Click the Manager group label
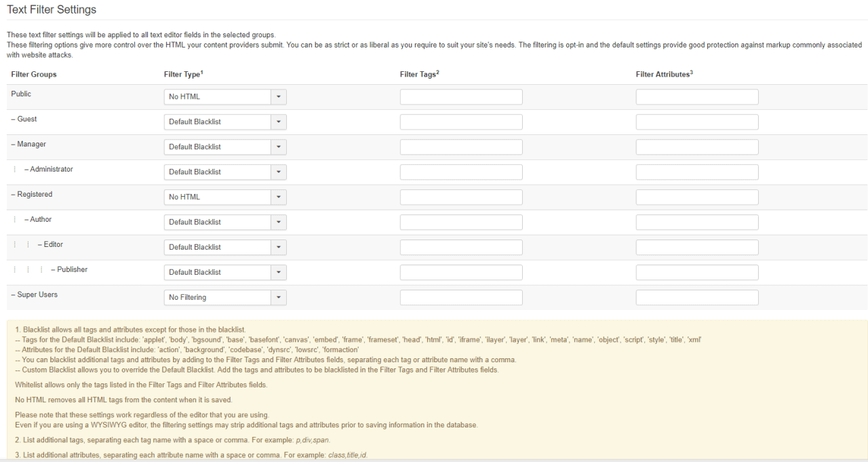The height and width of the screenshot is (462, 868). coord(28,145)
